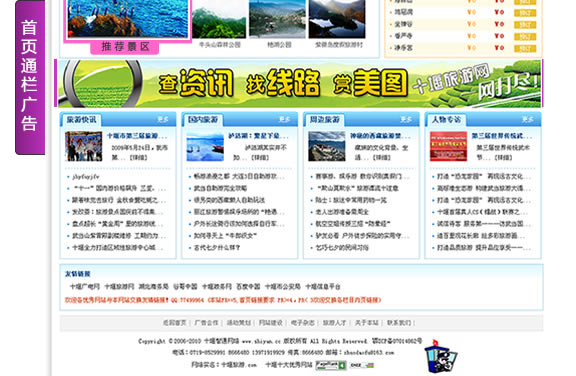
Task: Click 返回首页 in the footer navigation
Action: (174, 323)
